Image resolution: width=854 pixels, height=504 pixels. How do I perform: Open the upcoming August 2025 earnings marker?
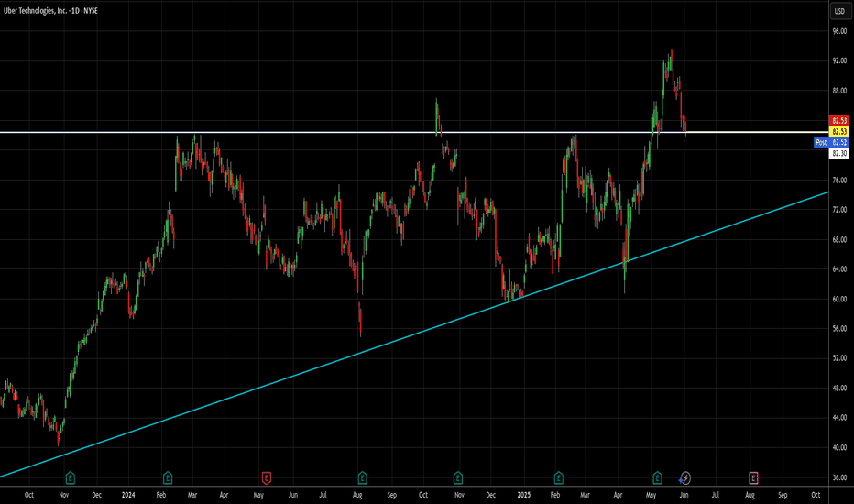(753, 478)
